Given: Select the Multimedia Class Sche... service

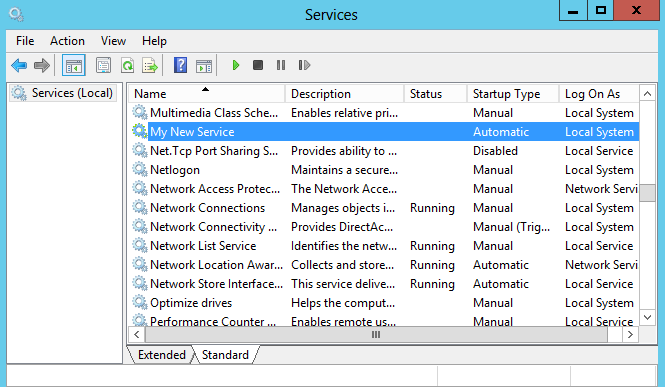Looking at the screenshot, I should point(214,113).
